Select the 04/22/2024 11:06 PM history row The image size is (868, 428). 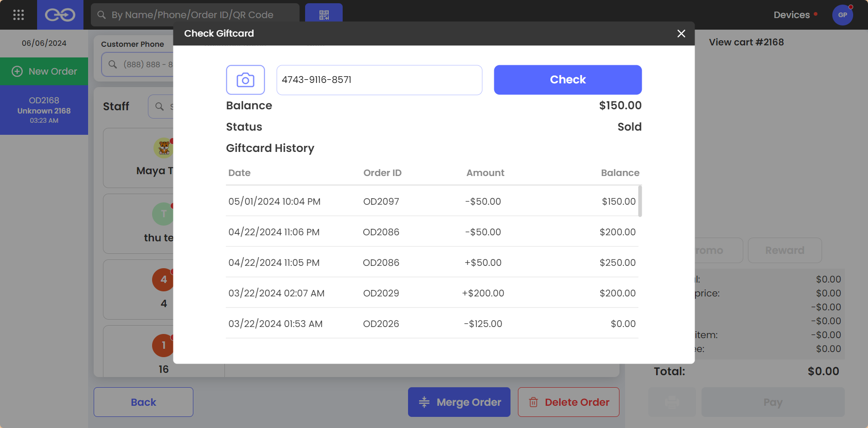(x=432, y=232)
